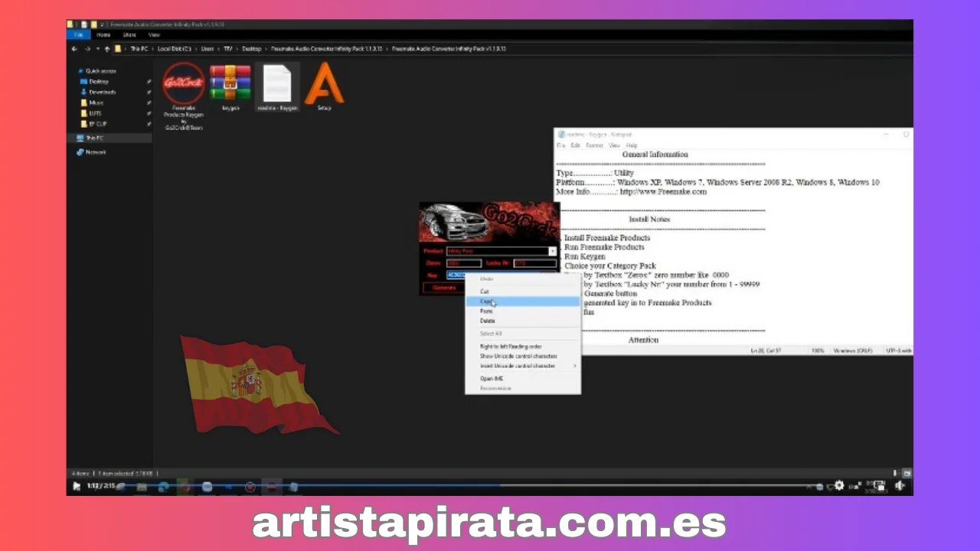Open Notepad View menu
The image size is (980, 551).
[614, 145]
